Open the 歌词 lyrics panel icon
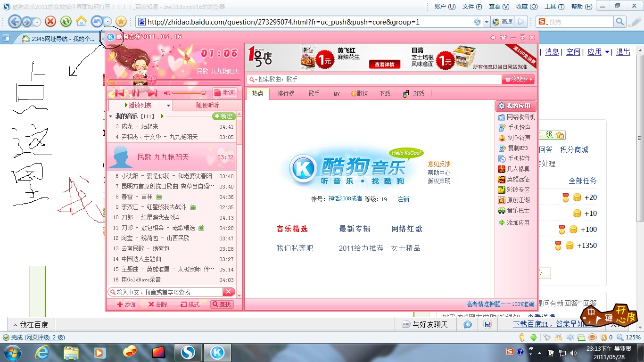 point(225,92)
